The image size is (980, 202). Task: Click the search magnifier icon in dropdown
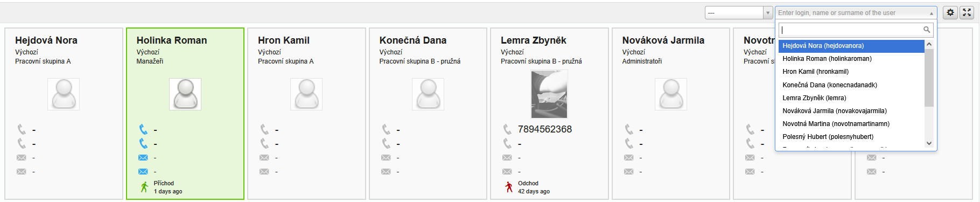click(x=927, y=30)
